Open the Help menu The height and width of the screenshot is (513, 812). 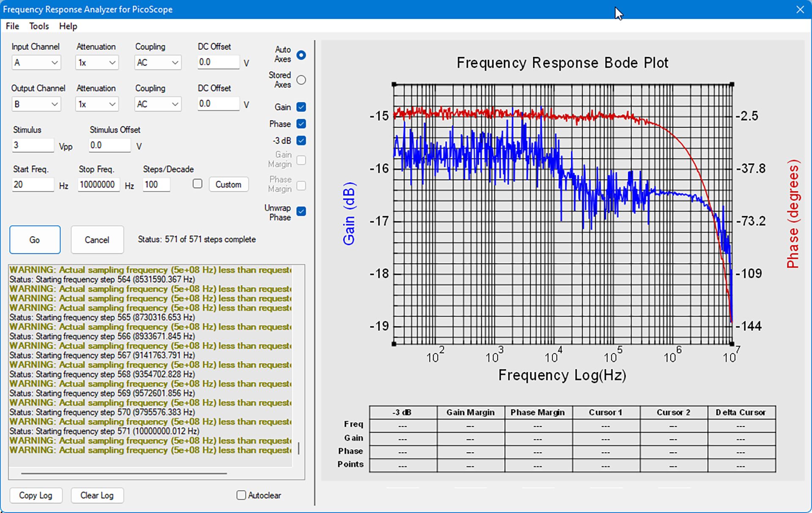click(68, 26)
